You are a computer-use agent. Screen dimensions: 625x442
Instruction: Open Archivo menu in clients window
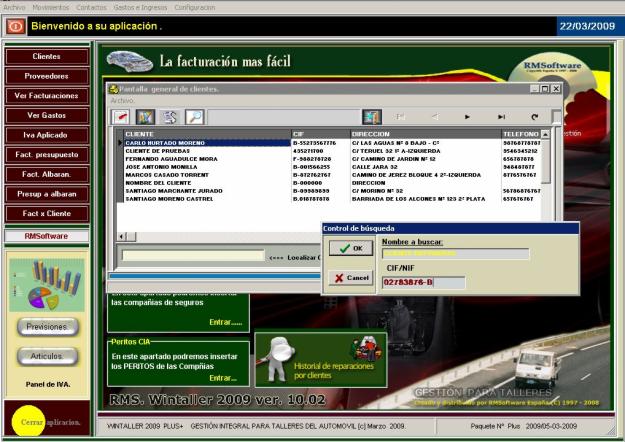pos(122,100)
